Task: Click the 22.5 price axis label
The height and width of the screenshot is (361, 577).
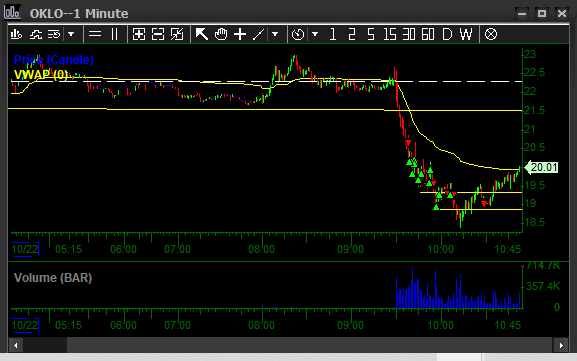Action: click(x=534, y=72)
